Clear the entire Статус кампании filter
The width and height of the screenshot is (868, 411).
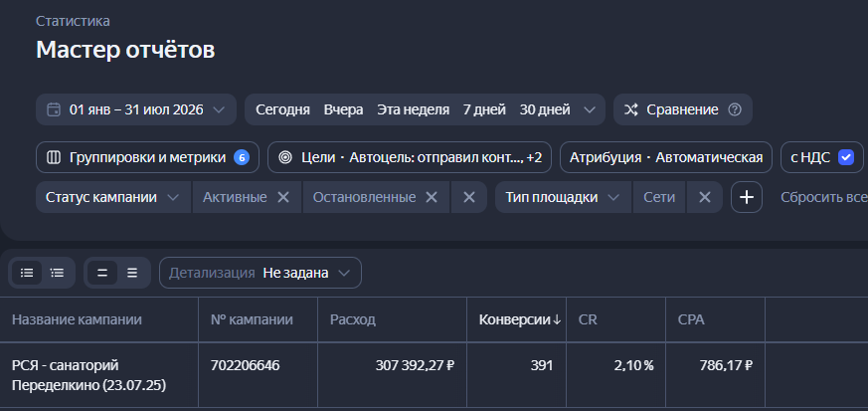469,197
